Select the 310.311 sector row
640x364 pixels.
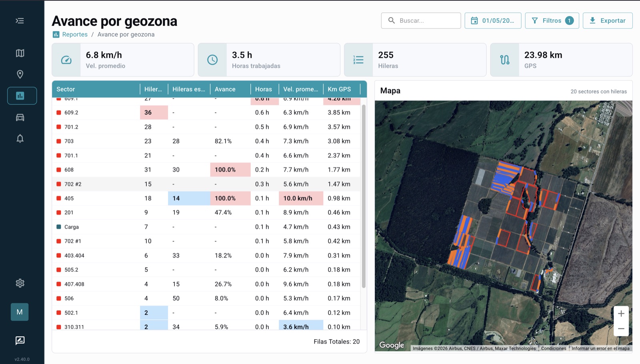click(206, 325)
